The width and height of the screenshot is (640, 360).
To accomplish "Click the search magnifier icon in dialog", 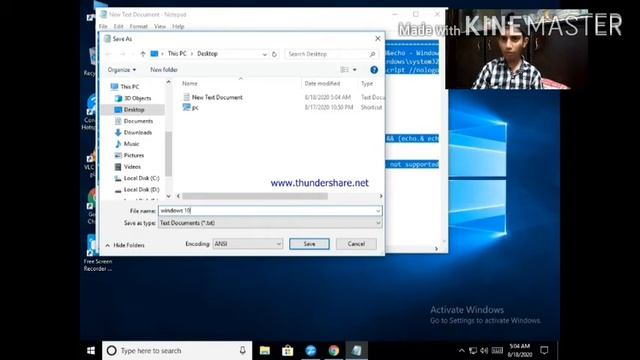I will pyautogui.click(x=372, y=54).
